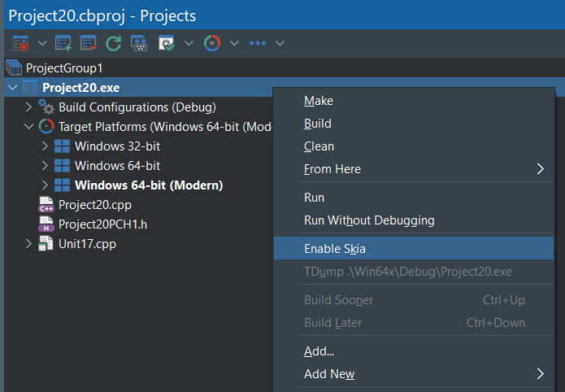The width and height of the screenshot is (565, 392).
Task: Click the ProjectGroup1 group icon
Action: pyautogui.click(x=14, y=68)
